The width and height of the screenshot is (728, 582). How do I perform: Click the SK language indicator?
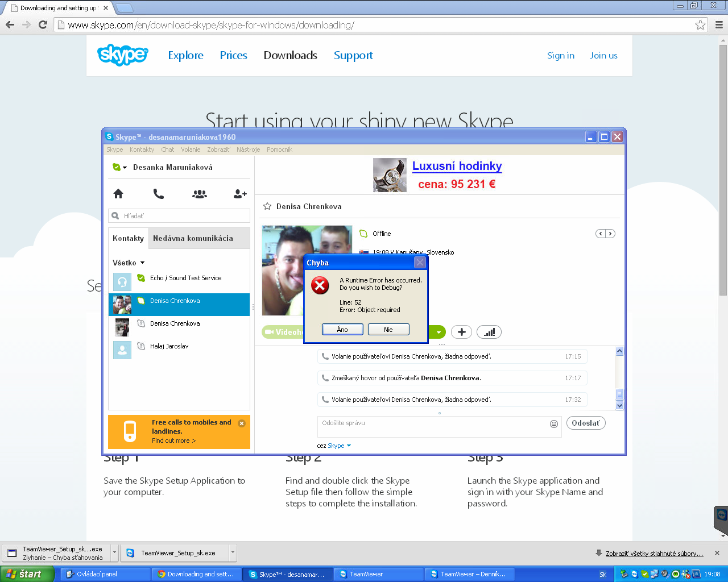tap(603, 575)
